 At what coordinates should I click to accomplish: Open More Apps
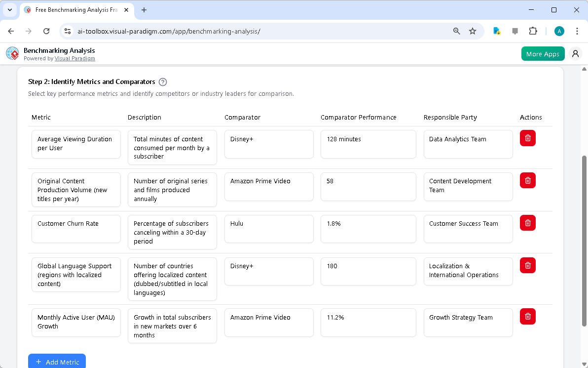pos(543,53)
